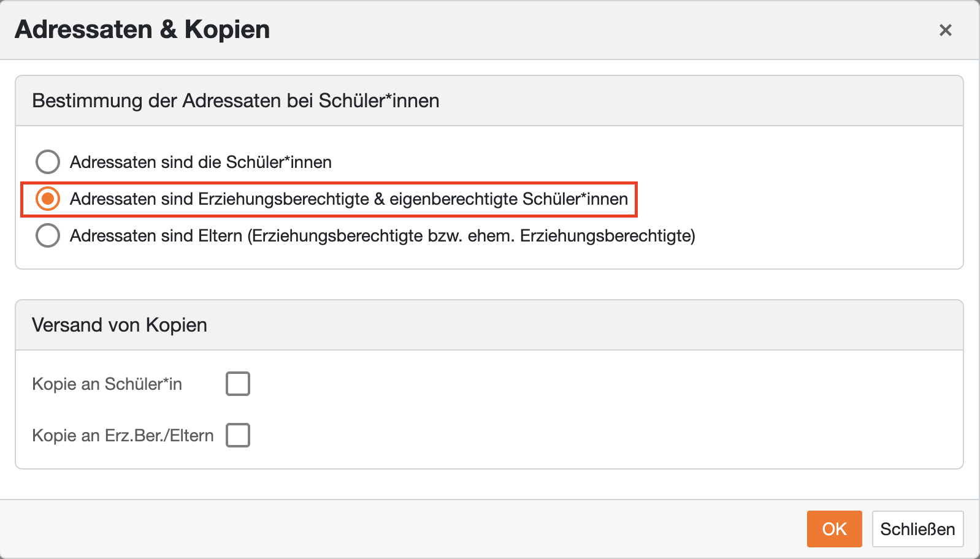
Task: Click the blank header bar left of the X
Action: (583, 29)
